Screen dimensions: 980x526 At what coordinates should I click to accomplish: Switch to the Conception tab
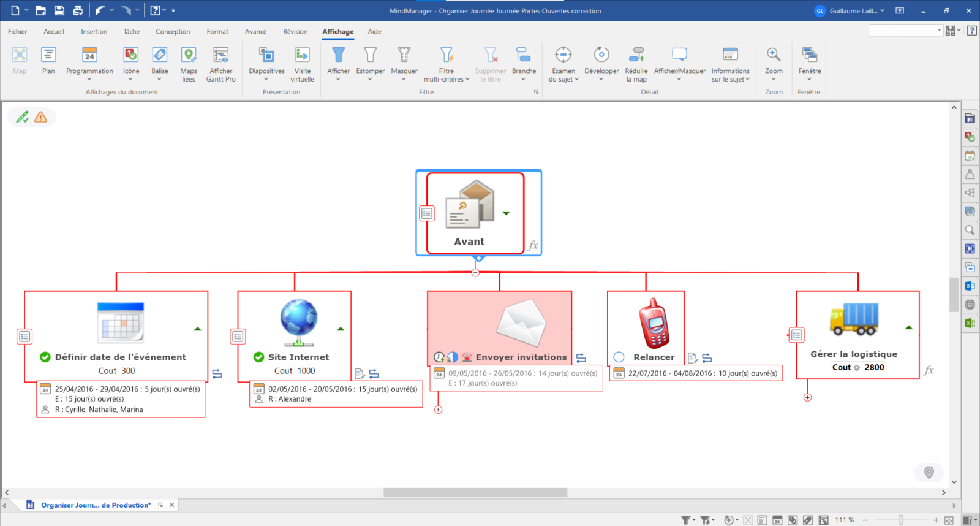[173, 32]
